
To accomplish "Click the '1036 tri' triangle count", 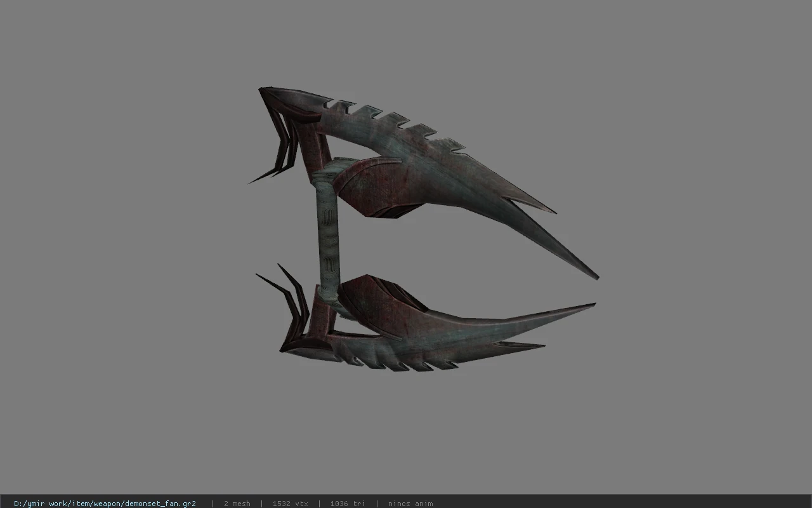I will [x=348, y=504].
